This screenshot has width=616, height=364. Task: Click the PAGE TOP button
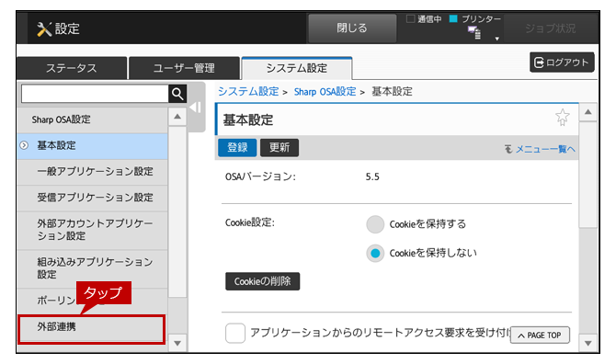[x=540, y=336]
